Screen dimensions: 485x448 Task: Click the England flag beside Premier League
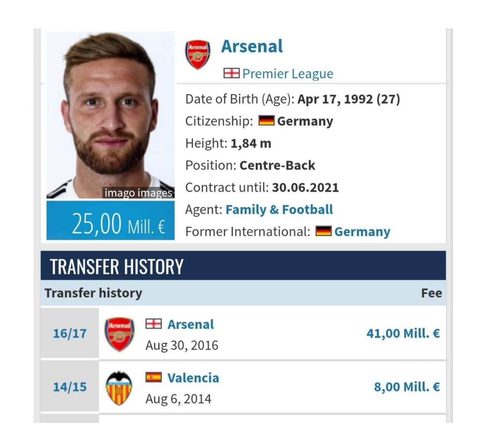click(x=231, y=73)
